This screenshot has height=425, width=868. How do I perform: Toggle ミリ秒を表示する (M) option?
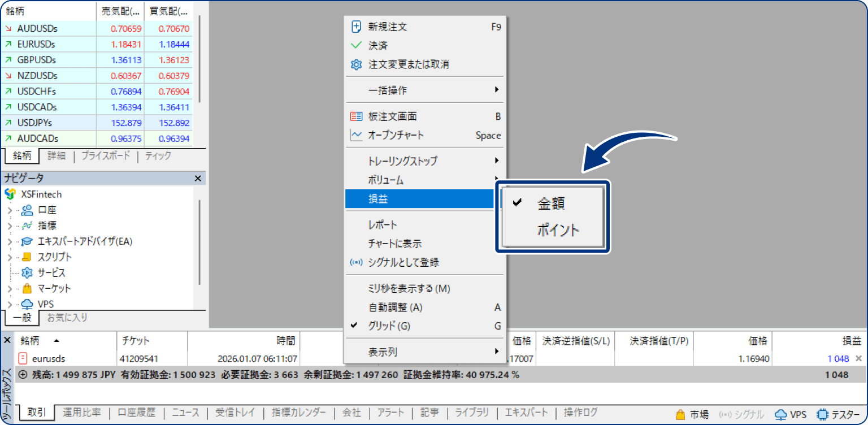coord(425,289)
